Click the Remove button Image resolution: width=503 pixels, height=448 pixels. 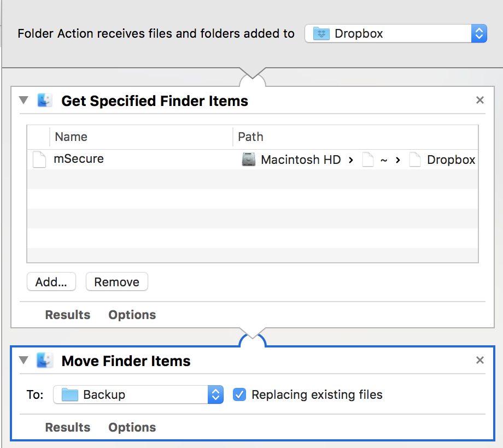click(117, 282)
